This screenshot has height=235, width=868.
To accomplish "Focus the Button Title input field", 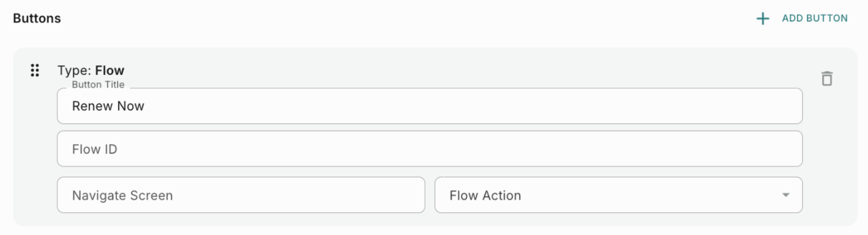I will [x=429, y=106].
